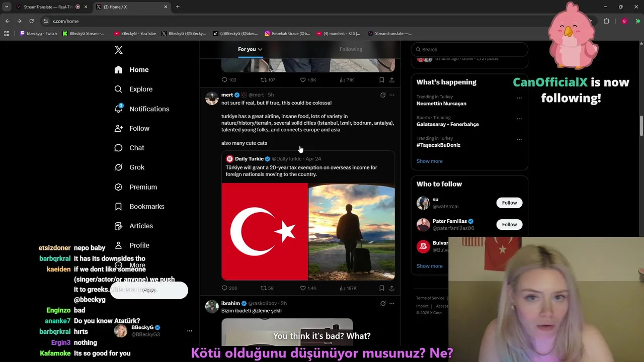Open Articles in the sidebar
Screen dimensions: 644x362
tap(134, 226)
